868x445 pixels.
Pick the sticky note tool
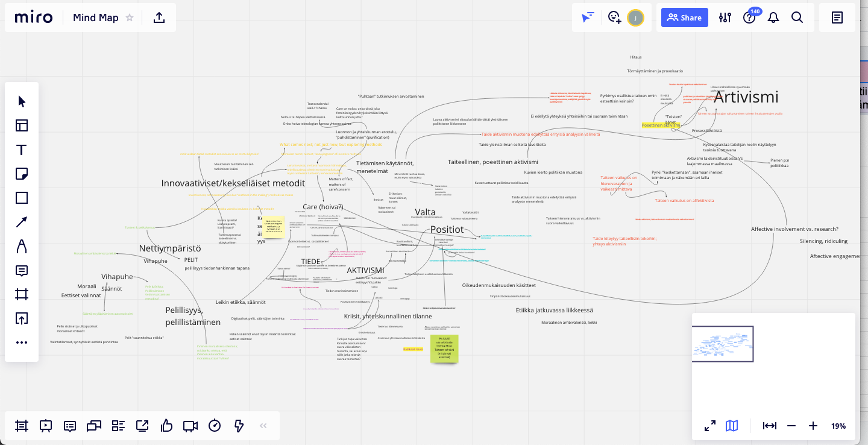pos(22,174)
